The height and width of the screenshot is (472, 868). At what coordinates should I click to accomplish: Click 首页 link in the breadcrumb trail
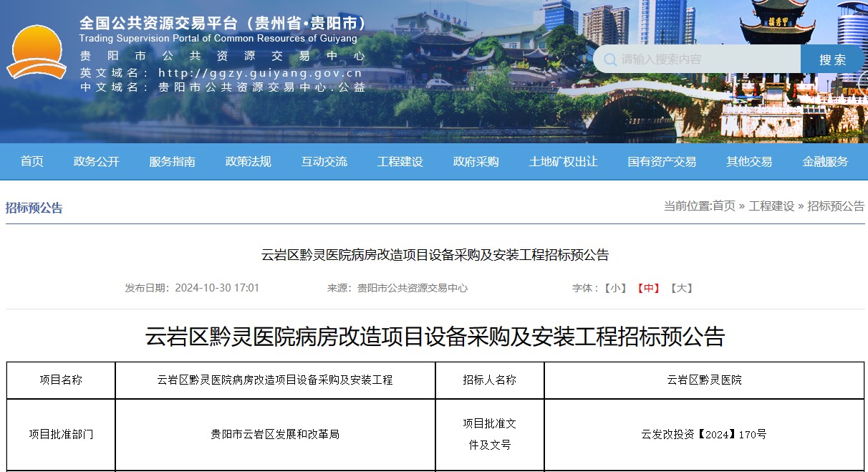723,206
